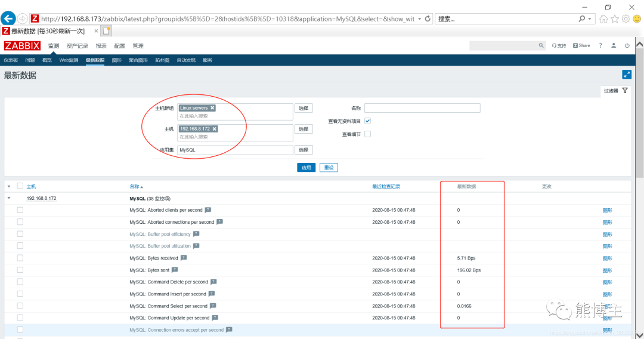Click 选择 button for application field

pyautogui.click(x=304, y=150)
